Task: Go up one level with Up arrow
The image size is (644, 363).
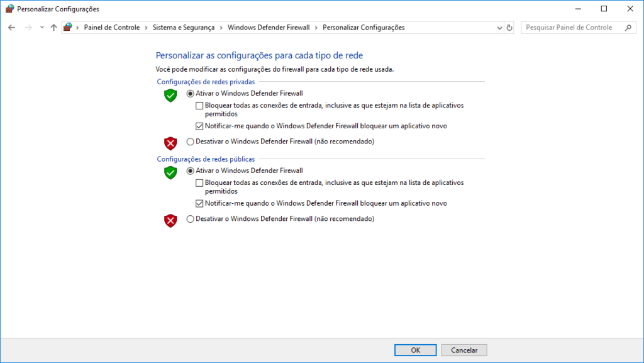Action: pyautogui.click(x=54, y=28)
